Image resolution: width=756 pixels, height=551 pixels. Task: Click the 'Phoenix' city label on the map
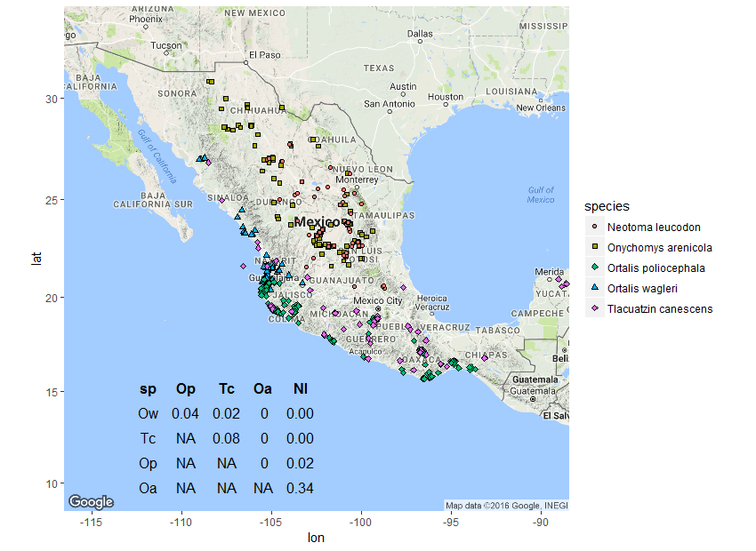click(x=146, y=20)
